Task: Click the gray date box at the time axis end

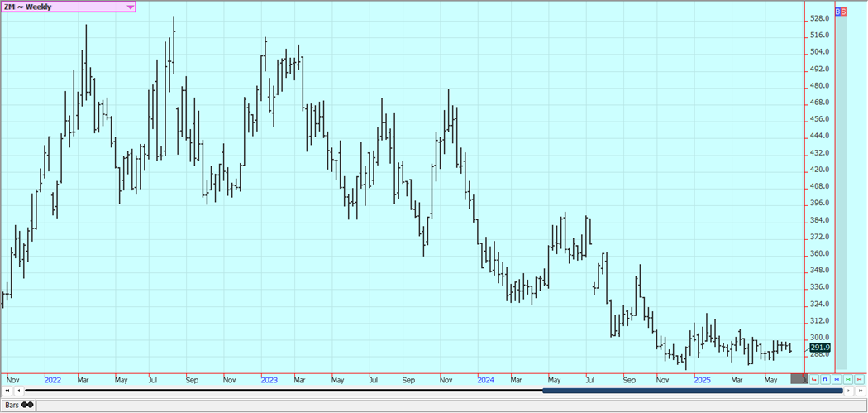Action: [x=799, y=378]
